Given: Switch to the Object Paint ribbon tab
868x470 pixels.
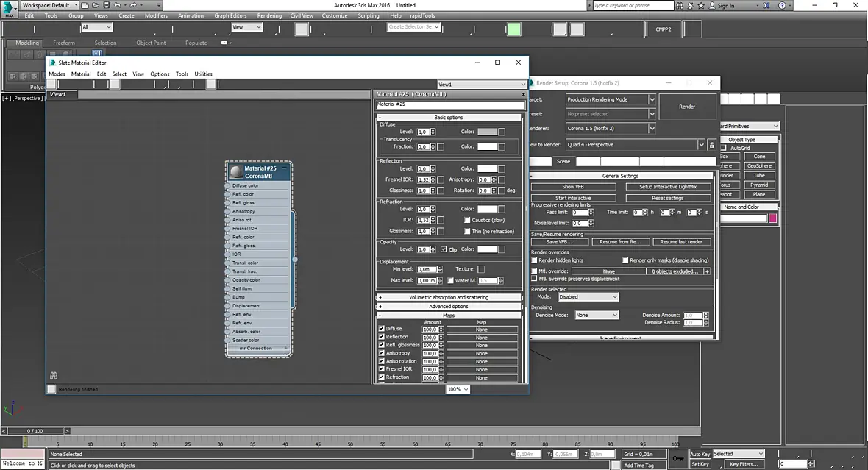Looking at the screenshot, I should pyautogui.click(x=151, y=43).
